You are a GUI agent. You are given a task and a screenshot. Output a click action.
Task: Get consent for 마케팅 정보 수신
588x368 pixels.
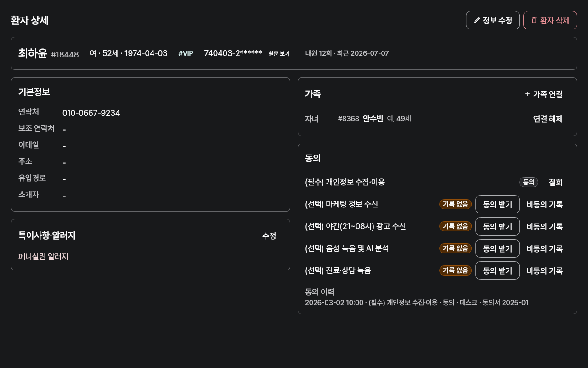(498, 204)
